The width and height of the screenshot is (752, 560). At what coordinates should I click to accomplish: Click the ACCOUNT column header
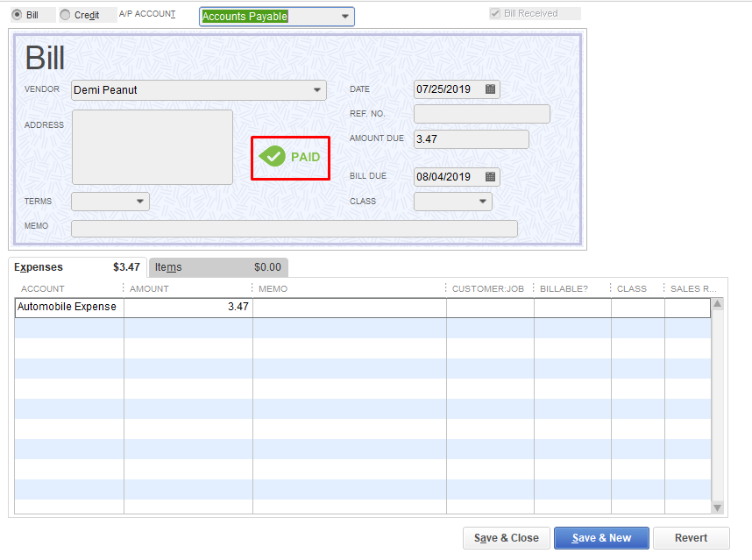click(42, 288)
